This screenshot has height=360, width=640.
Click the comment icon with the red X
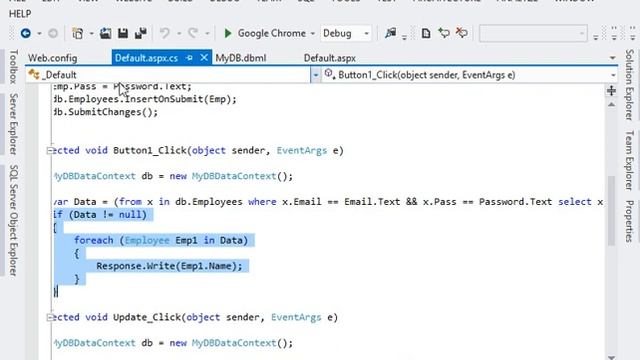click(462, 33)
